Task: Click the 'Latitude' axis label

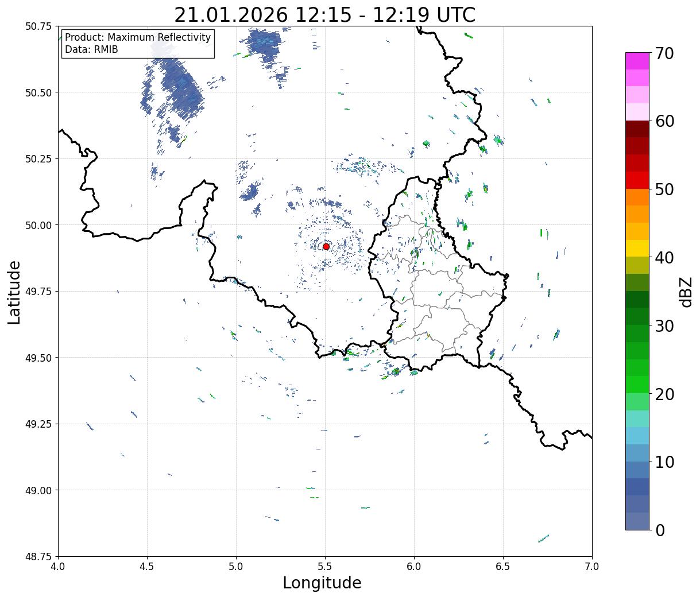Action: point(14,292)
